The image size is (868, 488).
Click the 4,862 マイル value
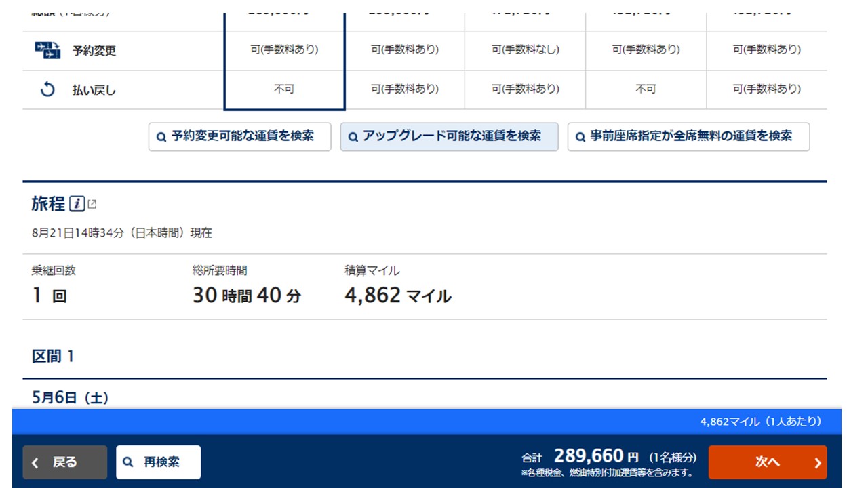398,296
